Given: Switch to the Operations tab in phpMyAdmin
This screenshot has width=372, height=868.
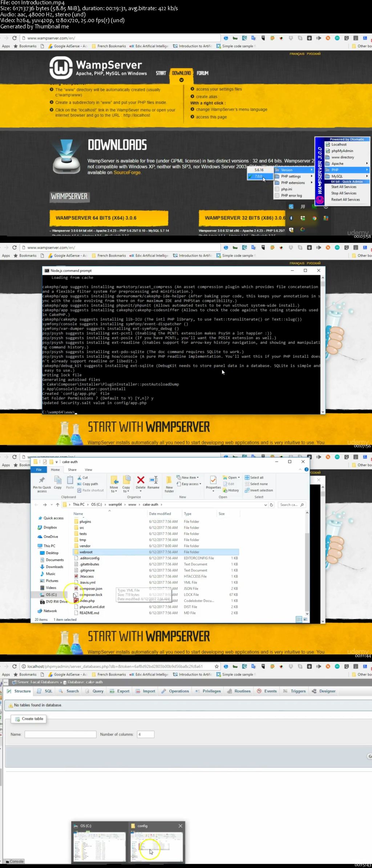Looking at the screenshot, I should tap(175, 691).
